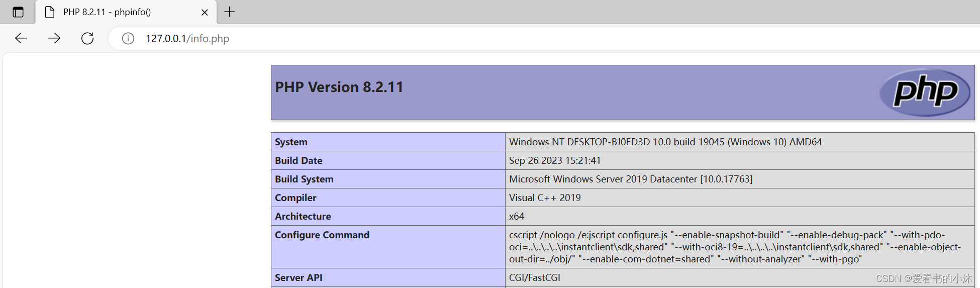Open the tab actions menu icon
This screenshot has height=288, width=980.
18,12
